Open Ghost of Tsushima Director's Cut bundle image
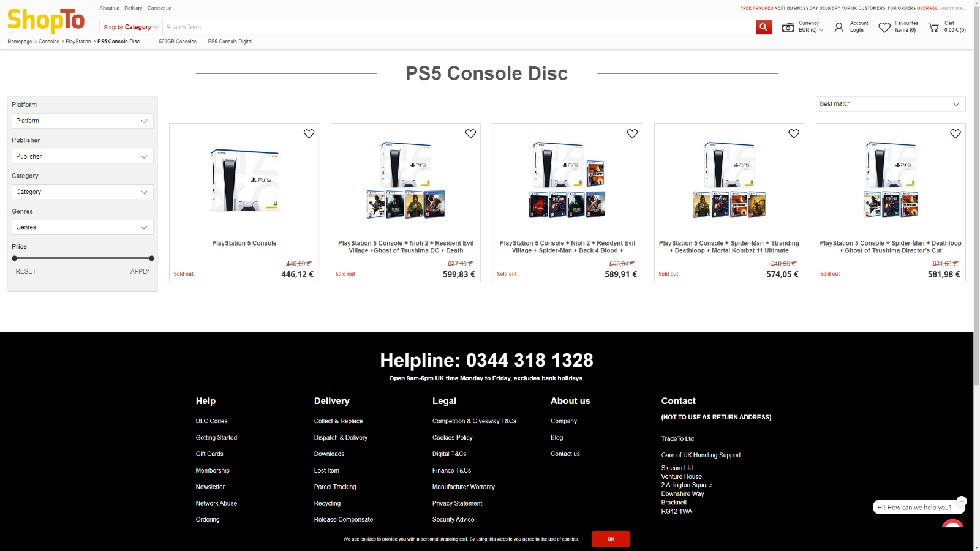 click(x=891, y=181)
